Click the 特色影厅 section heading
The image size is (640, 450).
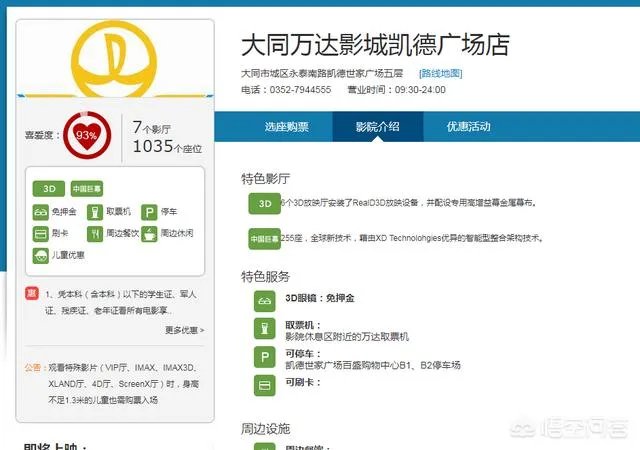(x=265, y=179)
